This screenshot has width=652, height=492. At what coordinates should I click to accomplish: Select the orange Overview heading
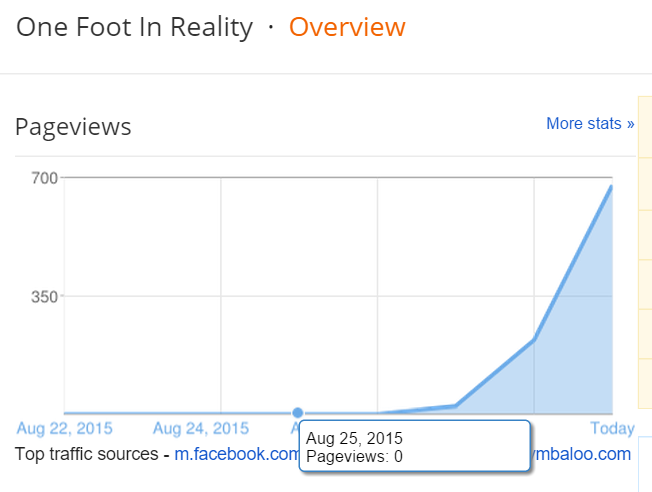click(x=347, y=27)
